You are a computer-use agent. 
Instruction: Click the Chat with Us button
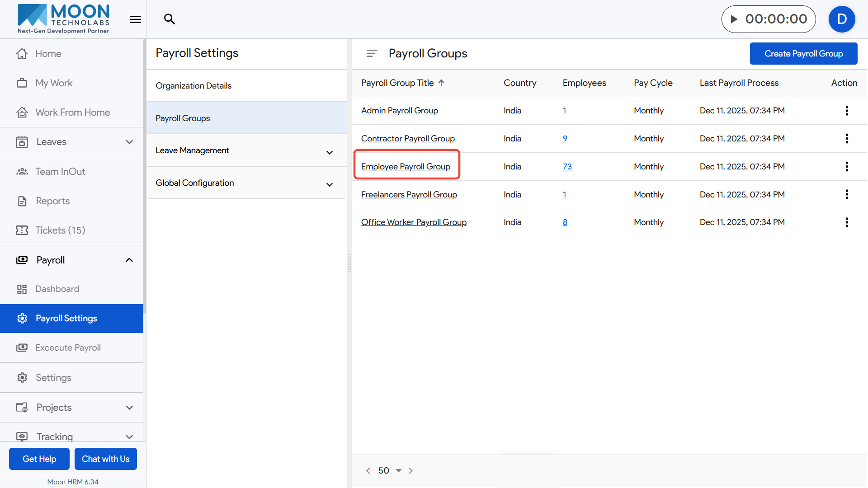coord(105,459)
